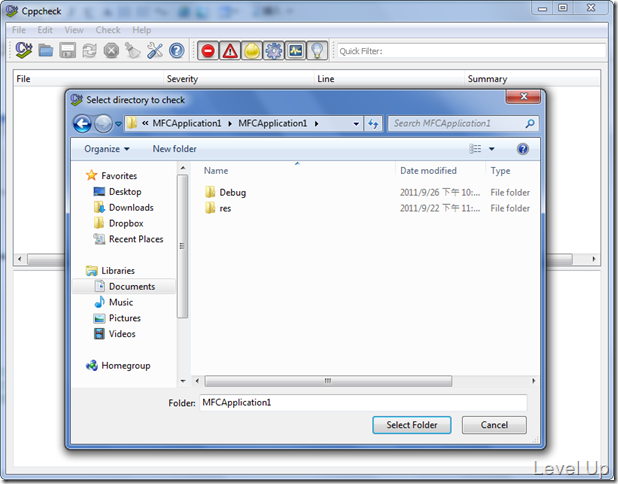
Task: Click the Cancel button
Action: 494,425
